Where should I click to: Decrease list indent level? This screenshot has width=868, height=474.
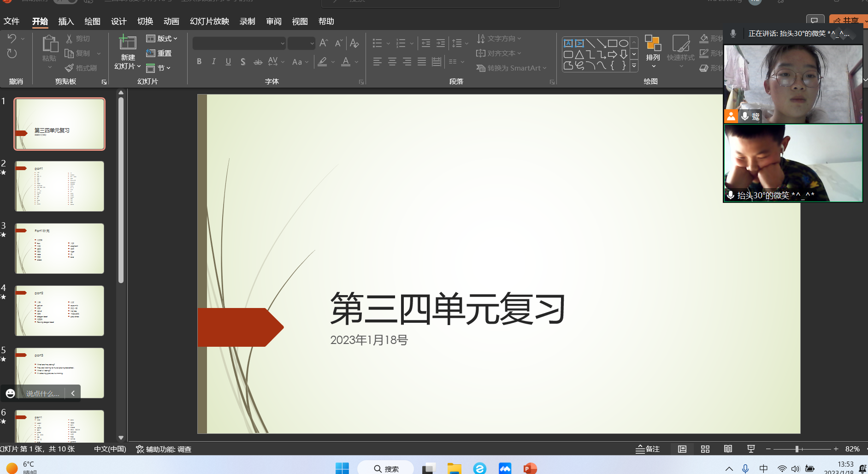click(x=426, y=43)
